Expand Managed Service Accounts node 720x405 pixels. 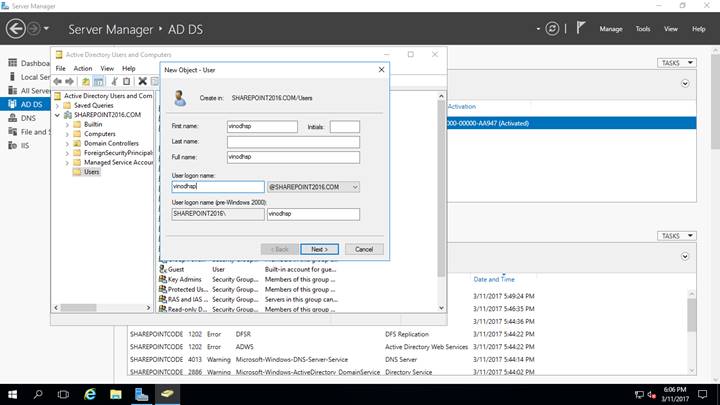click(x=67, y=163)
